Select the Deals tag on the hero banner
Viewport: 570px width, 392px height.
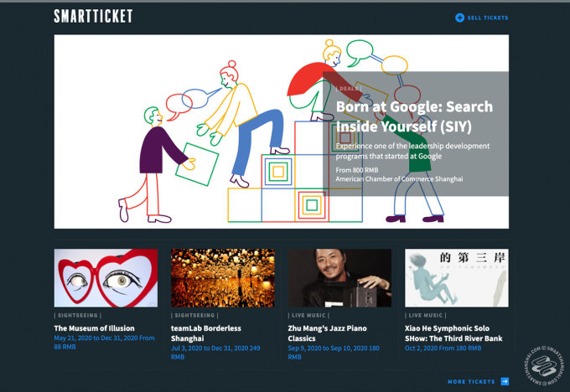(348, 88)
